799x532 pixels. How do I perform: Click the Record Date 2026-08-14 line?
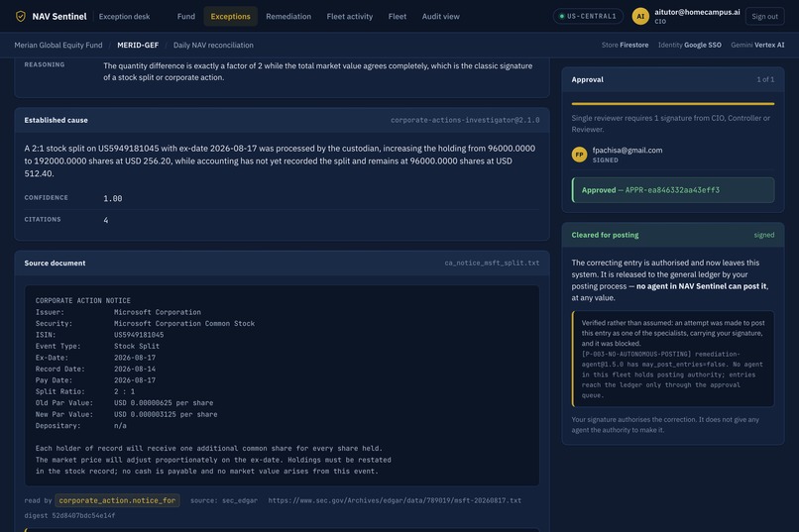[x=95, y=370]
